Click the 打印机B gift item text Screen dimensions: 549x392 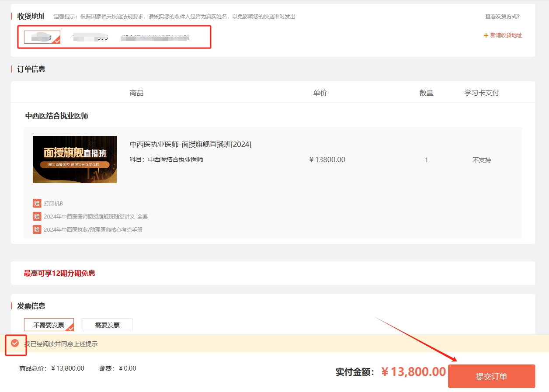[x=53, y=203]
